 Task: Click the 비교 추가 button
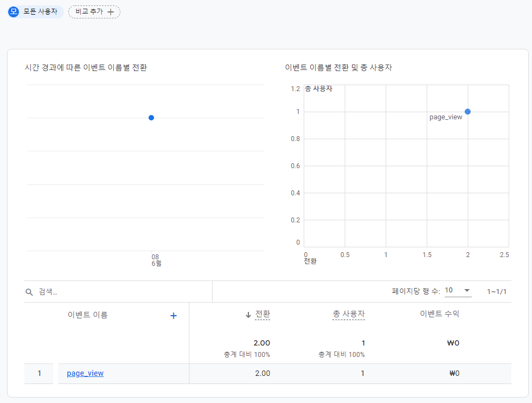94,11
